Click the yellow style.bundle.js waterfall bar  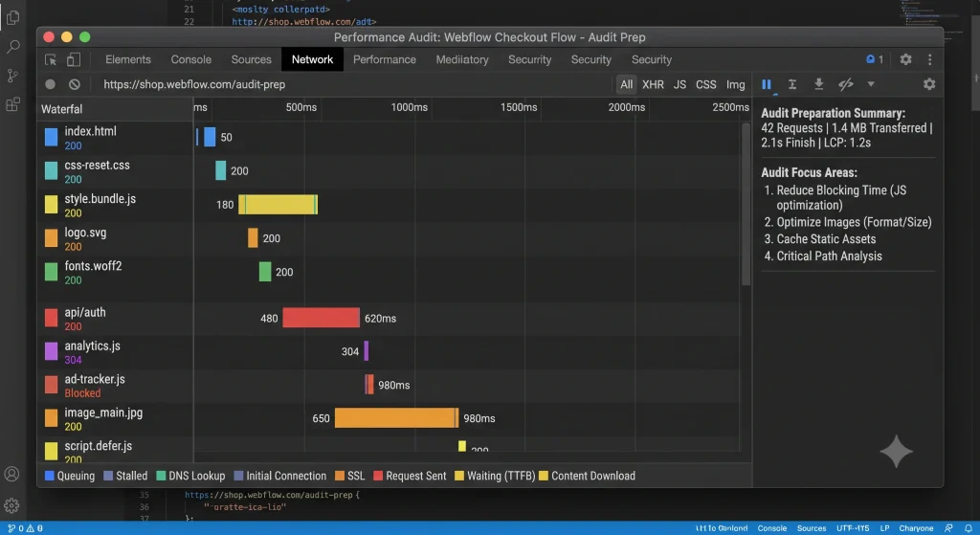278,205
